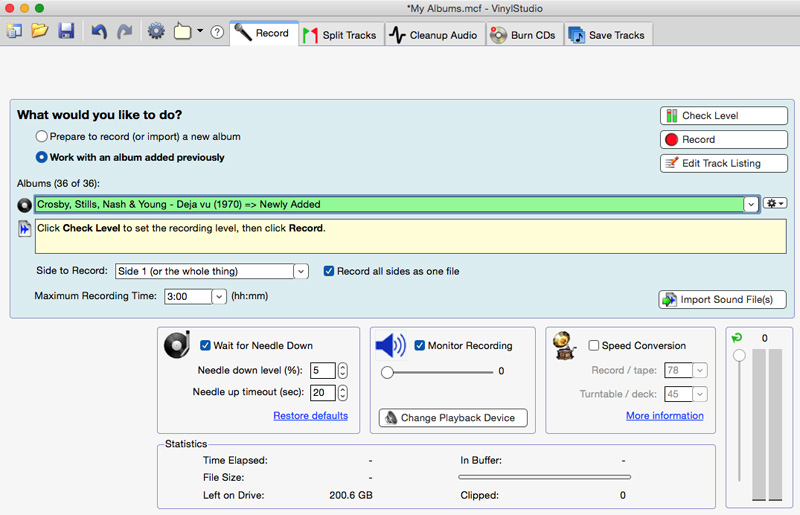Uncheck Wait for Needle Down
Screen dimensions: 800x515
[206, 346]
